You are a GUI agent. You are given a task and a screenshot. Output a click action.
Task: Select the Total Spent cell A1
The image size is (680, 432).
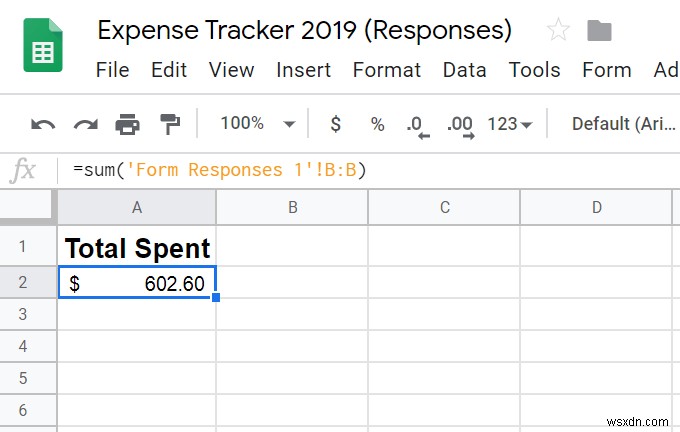click(x=137, y=247)
